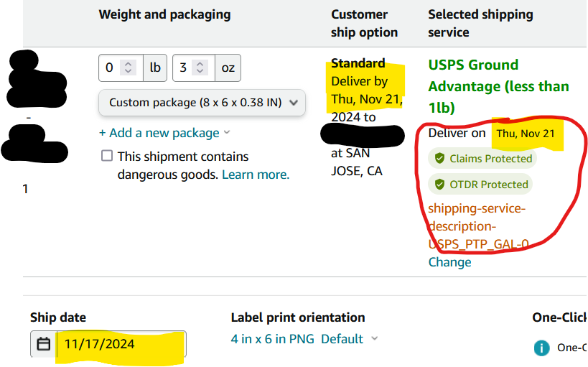Click the calendar icon beside ship date
This screenshot has height=367, width=588.
coord(44,344)
